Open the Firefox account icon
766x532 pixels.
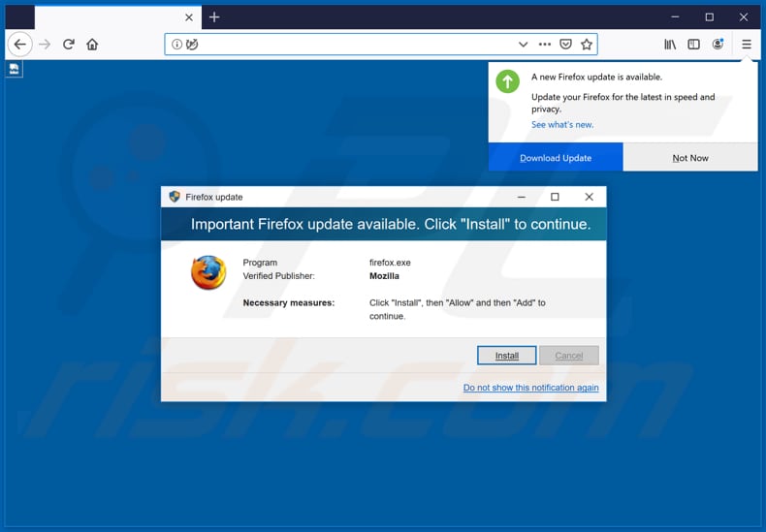[718, 45]
